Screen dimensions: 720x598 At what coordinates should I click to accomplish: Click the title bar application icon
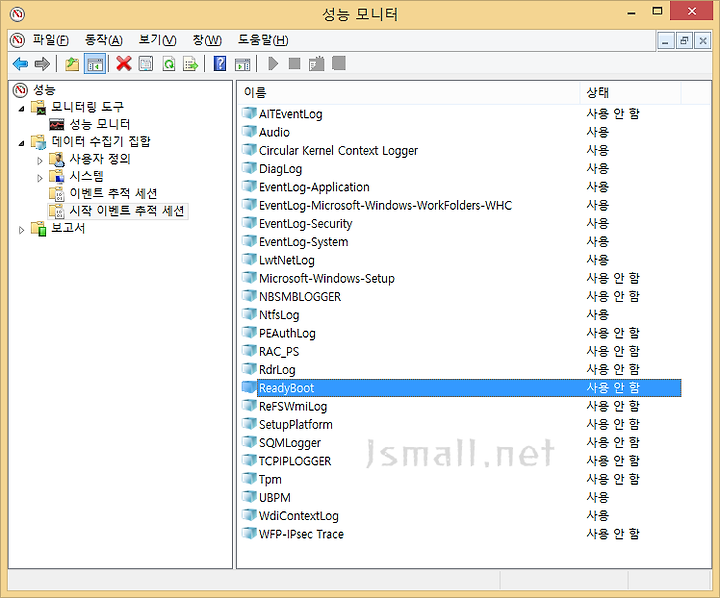tap(17, 14)
